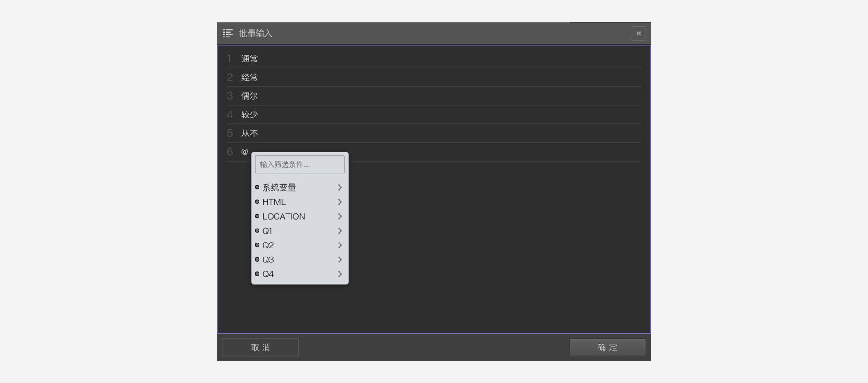This screenshot has width=868, height=383.
Task: Select Q3 in the variable popup
Action: 299,260
